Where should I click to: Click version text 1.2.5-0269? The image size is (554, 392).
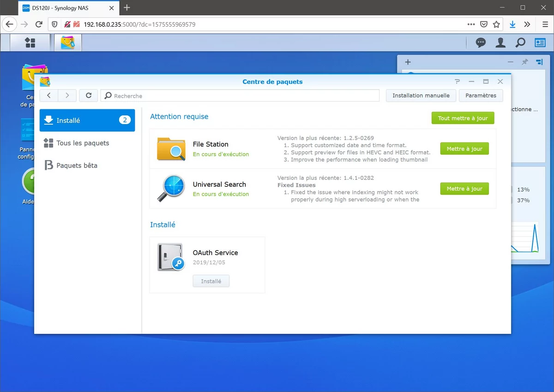tap(359, 138)
